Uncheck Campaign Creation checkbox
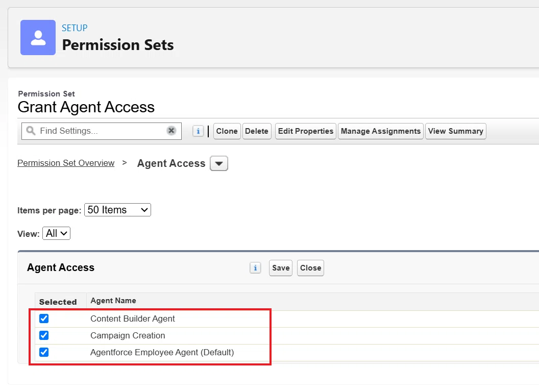 [44, 335]
